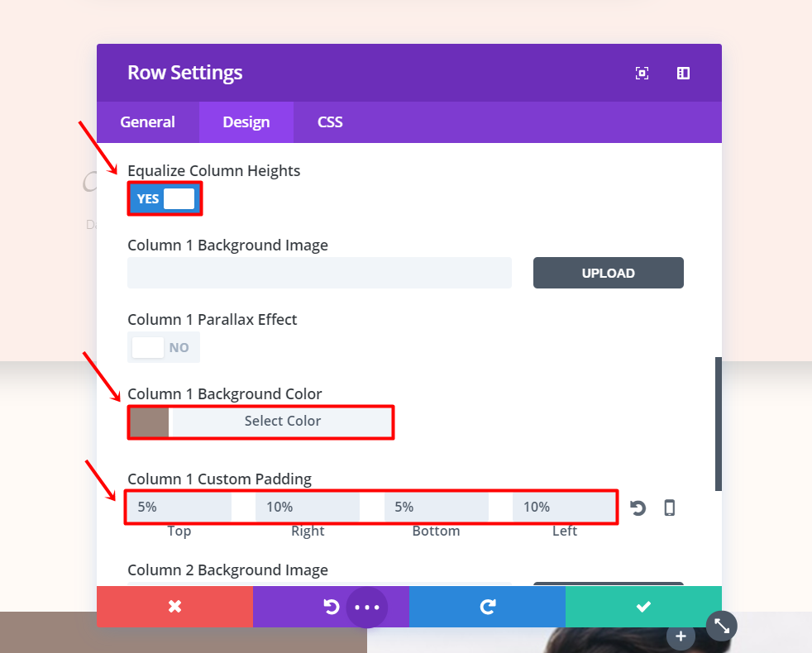Screen dimensions: 812x653
Task: Click the resize modal drag handle icon
Action: (722, 627)
